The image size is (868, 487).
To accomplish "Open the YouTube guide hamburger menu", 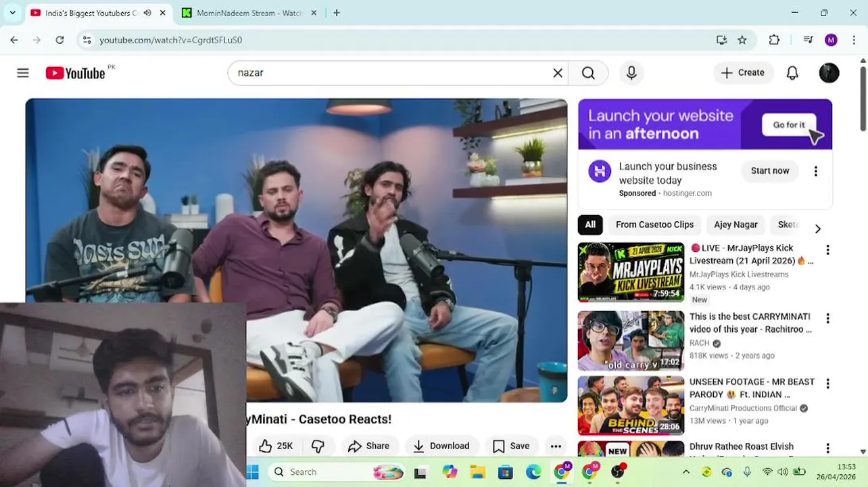I will [x=23, y=73].
